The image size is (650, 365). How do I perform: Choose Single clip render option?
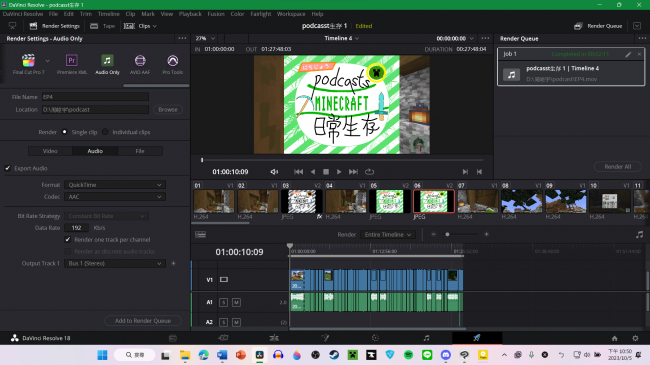(x=64, y=132)
